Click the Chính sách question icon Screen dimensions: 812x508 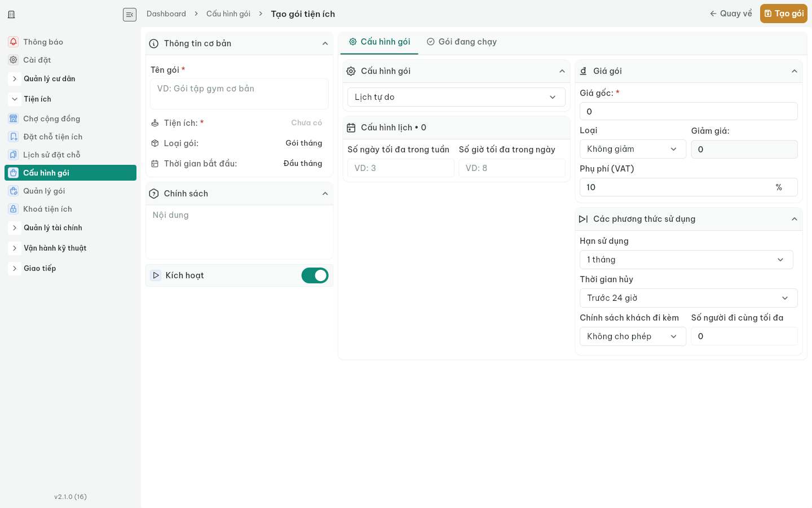click(154, 194)
